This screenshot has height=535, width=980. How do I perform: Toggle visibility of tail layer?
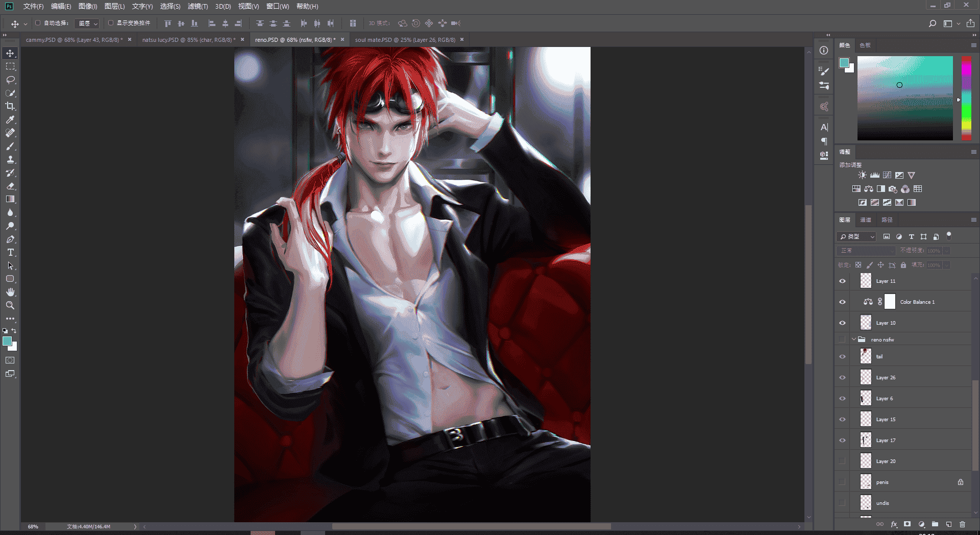pyautogui.click(x=842, y=357)
